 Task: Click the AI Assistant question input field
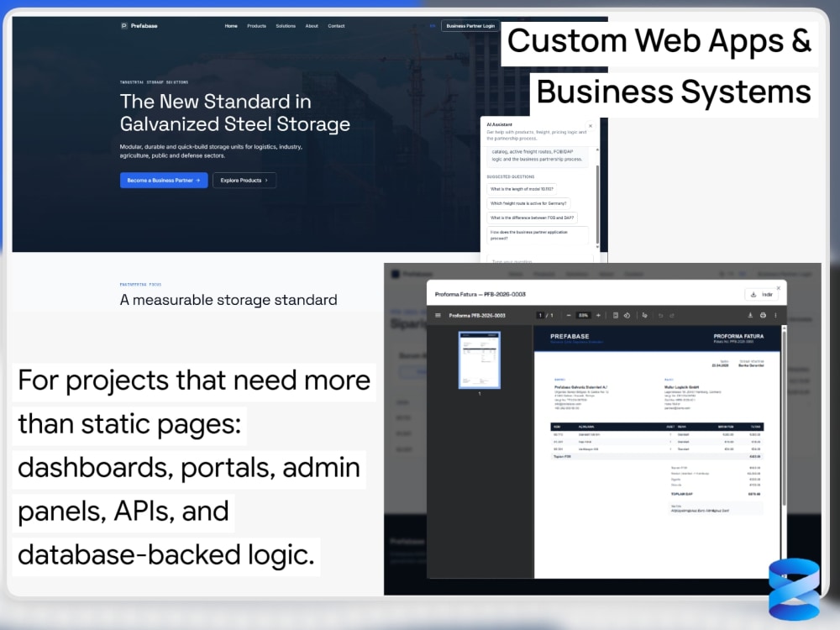(540, 259)
